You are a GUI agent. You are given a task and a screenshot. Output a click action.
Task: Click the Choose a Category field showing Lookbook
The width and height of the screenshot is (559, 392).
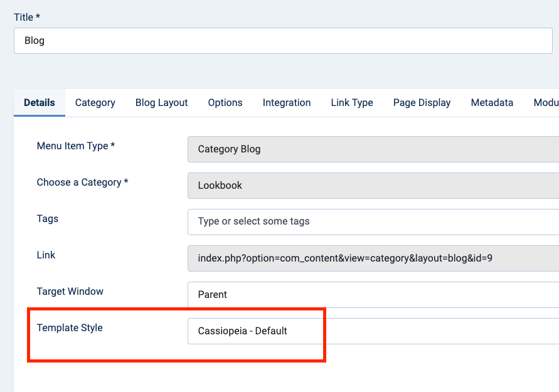(x=373, y=186)
